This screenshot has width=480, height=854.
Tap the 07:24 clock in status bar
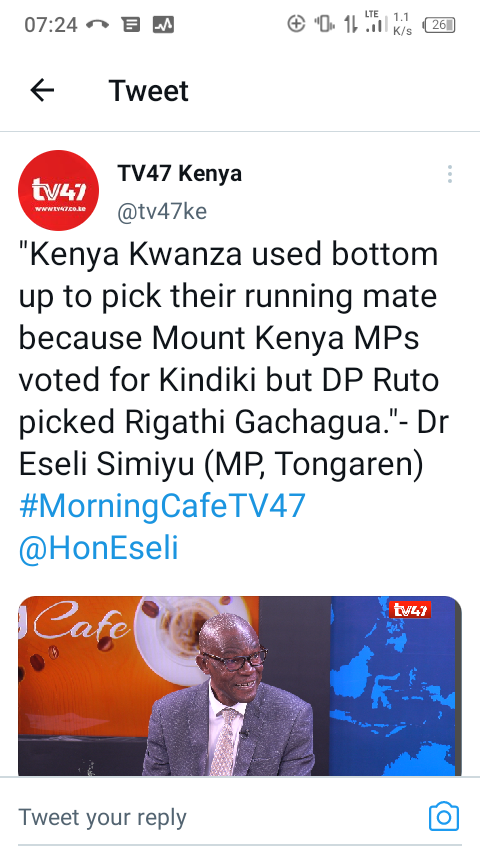(x=51, y=25)
